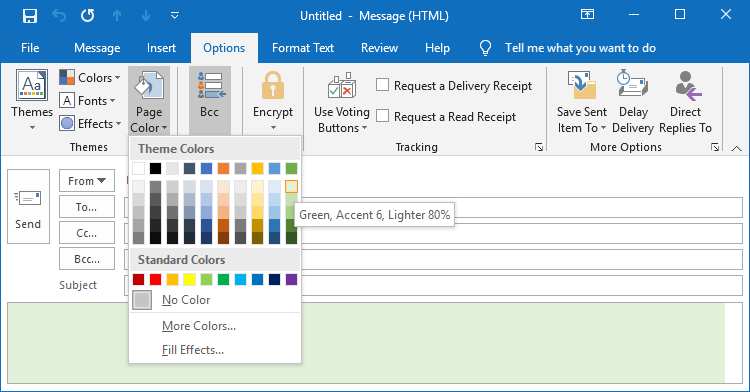Select Gold accent theme color swatch

[257, 168]
